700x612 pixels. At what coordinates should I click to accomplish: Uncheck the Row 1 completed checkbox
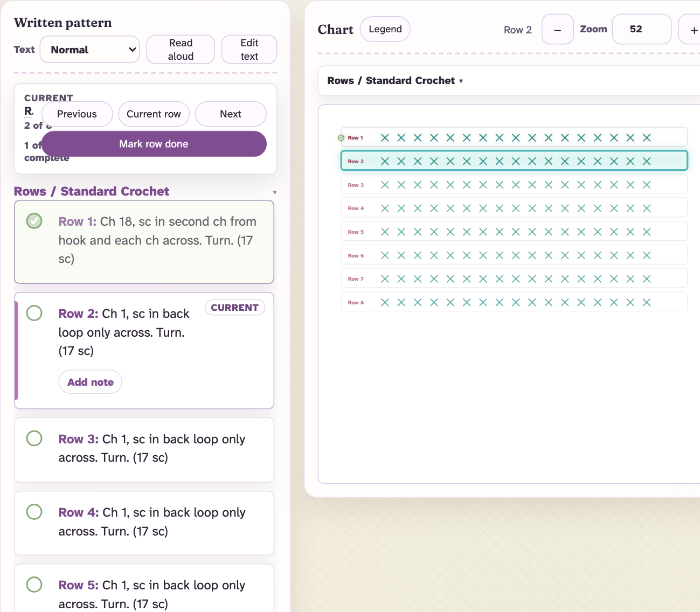34,221
